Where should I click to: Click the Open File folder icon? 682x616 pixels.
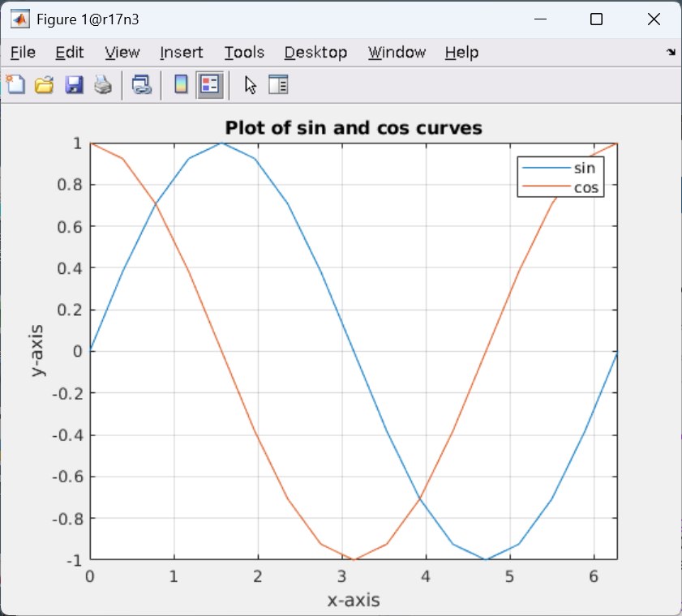44,84
